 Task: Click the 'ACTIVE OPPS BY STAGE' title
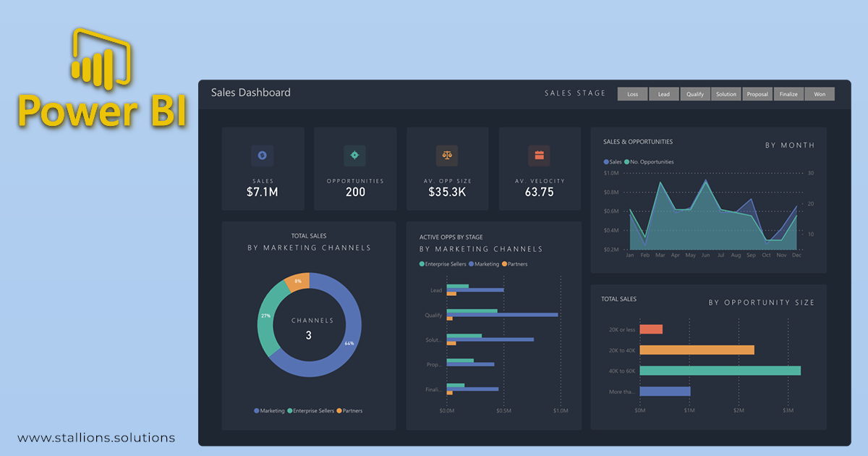coord(451,237)
